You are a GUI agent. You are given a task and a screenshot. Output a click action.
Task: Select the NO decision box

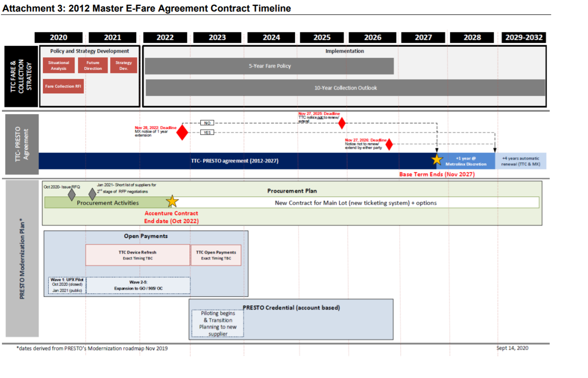click(207, 123)
